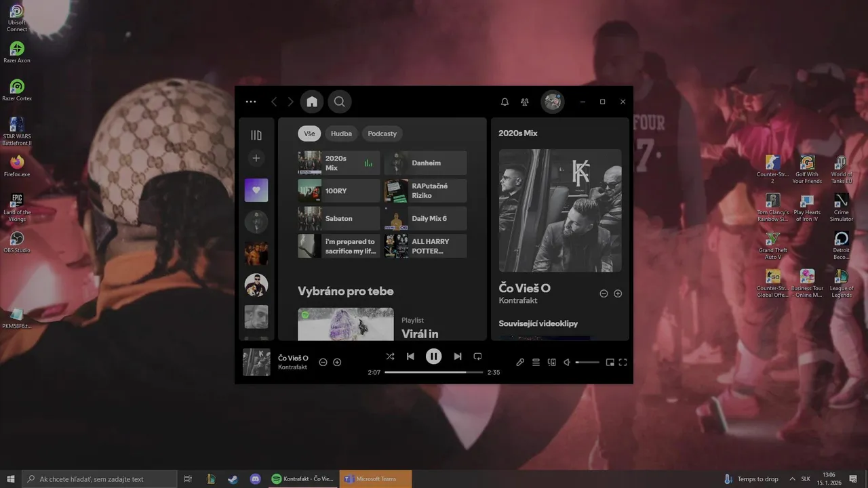
Task: Open Spotify Home page
Action: (312, 102)
